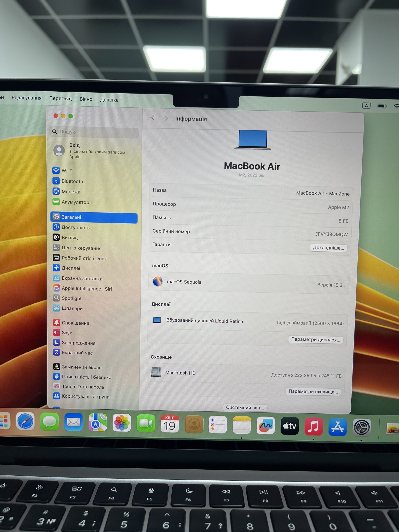
Task: Select Загальні in the sidebar
Action: click(94, 217)
